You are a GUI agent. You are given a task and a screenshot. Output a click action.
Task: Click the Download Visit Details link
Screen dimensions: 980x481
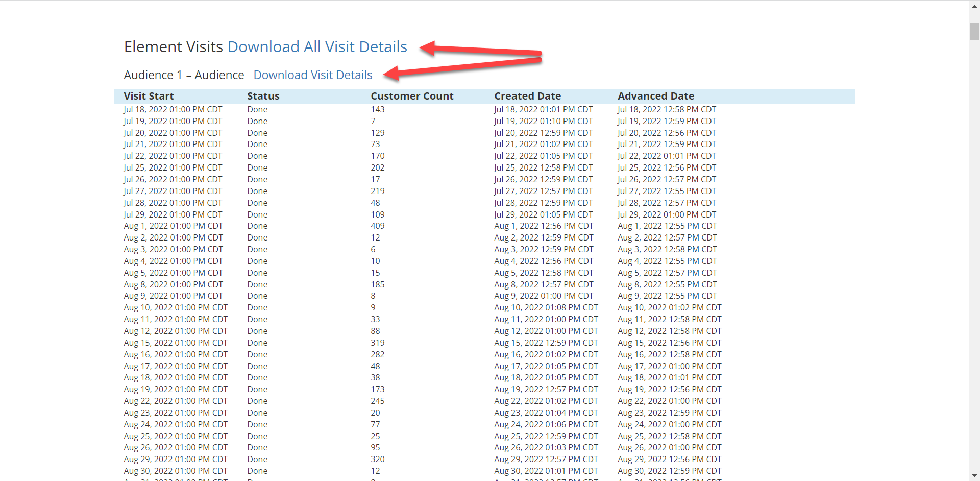click(312, 75)
